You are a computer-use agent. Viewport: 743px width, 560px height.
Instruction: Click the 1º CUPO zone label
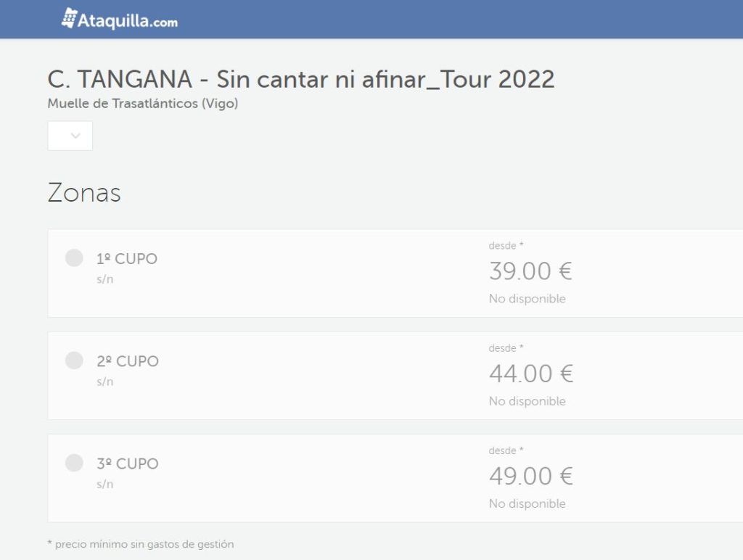click(x=126, y=259)
